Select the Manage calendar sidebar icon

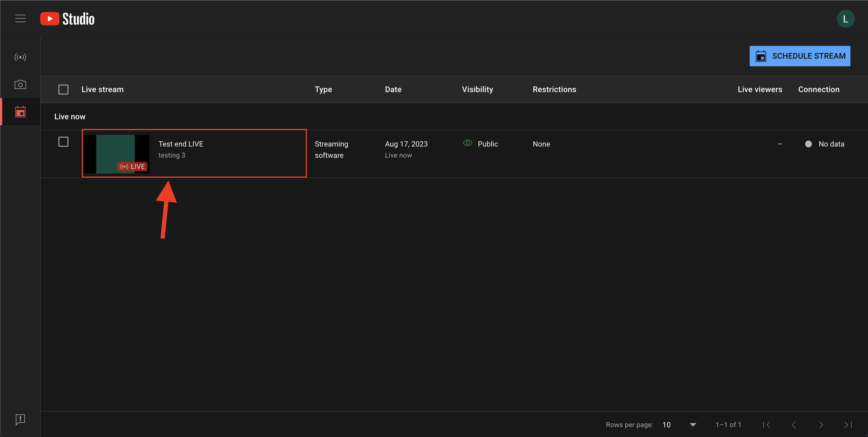pos(20,112)
